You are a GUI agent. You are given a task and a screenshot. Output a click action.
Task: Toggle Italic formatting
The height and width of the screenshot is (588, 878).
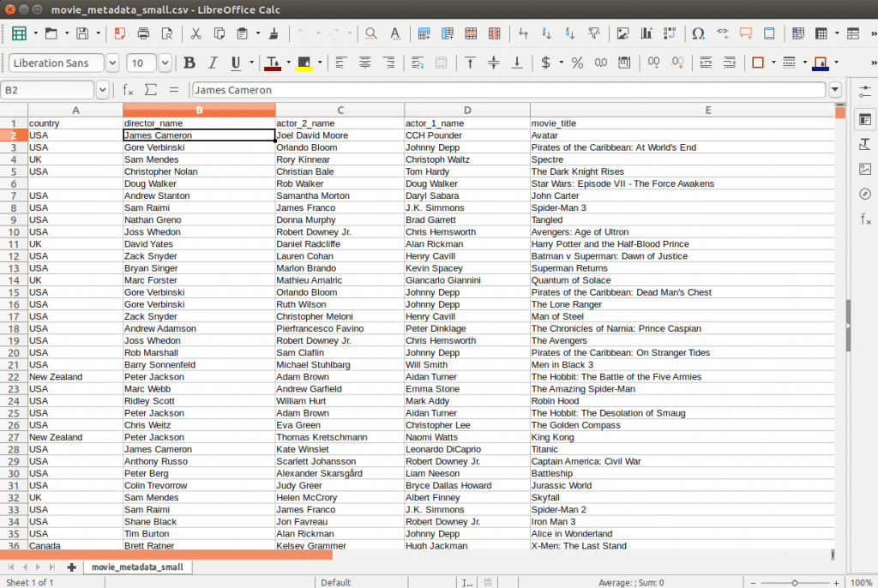tap(213, 63)
